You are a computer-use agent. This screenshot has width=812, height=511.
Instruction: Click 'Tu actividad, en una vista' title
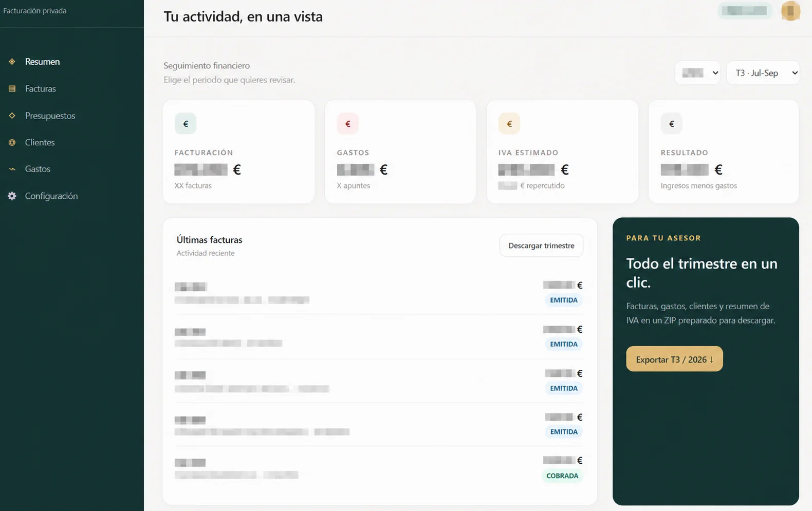[243, 16]
